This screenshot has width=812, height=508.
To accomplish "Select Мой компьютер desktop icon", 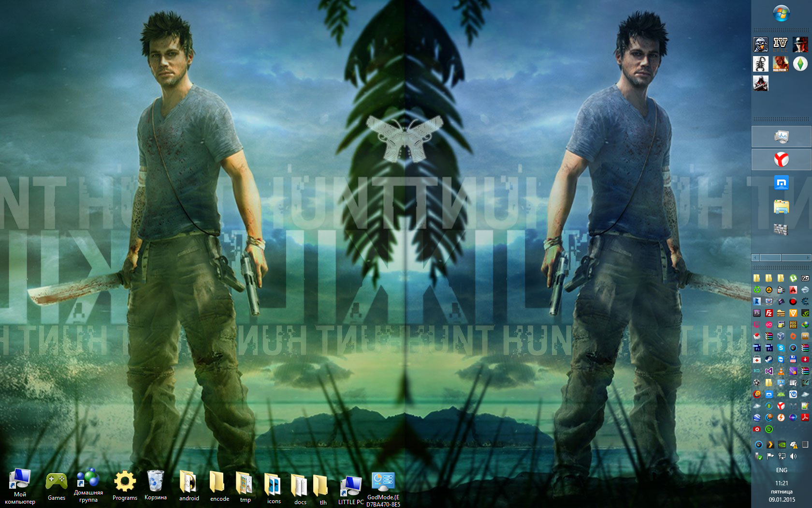I will pyautogui.click(x=20, y=486).
